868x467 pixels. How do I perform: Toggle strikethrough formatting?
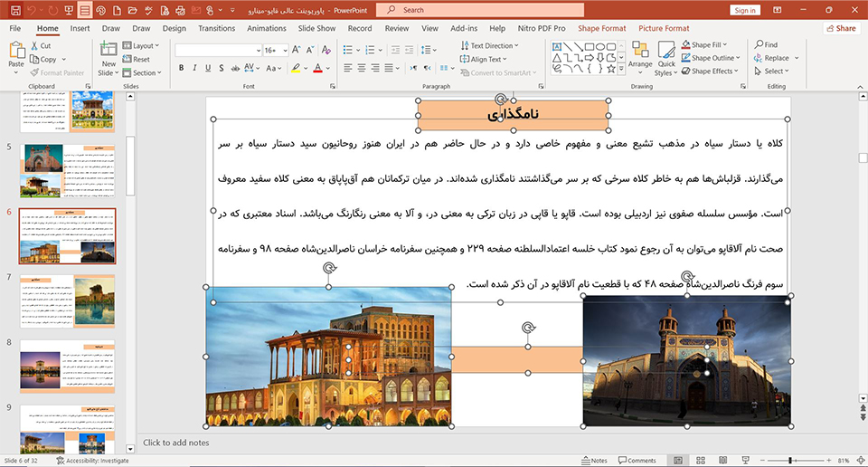[x=235, y=68]
